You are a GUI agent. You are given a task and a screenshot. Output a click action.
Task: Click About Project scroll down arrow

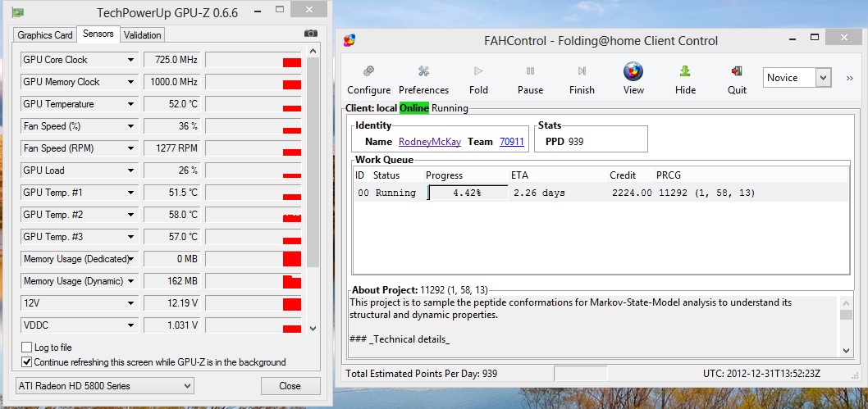point(846,350)
